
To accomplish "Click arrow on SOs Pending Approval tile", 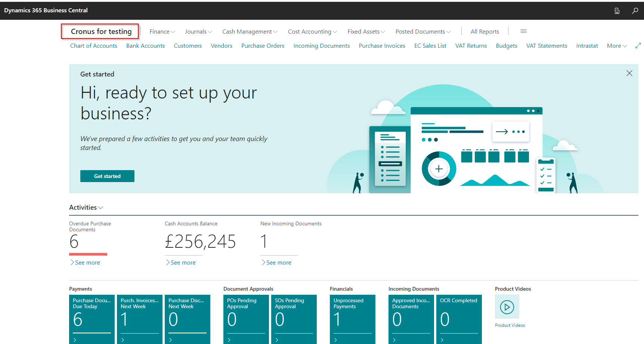I will (x=277, y=340).
